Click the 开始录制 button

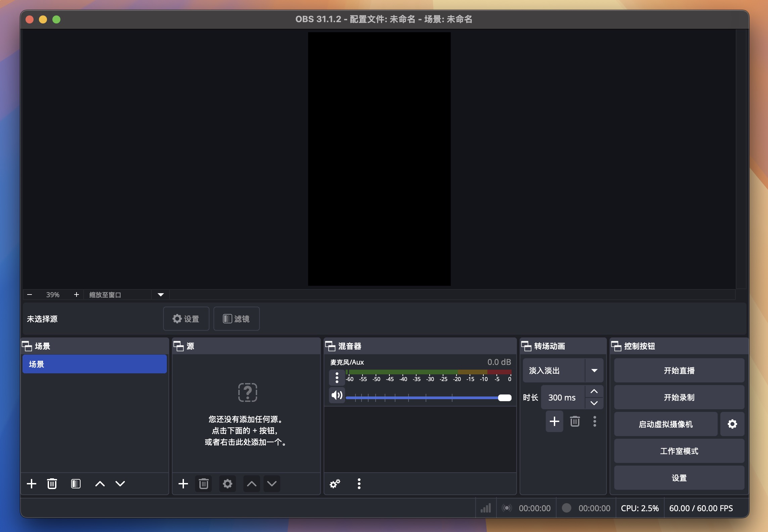coord(679,397)
